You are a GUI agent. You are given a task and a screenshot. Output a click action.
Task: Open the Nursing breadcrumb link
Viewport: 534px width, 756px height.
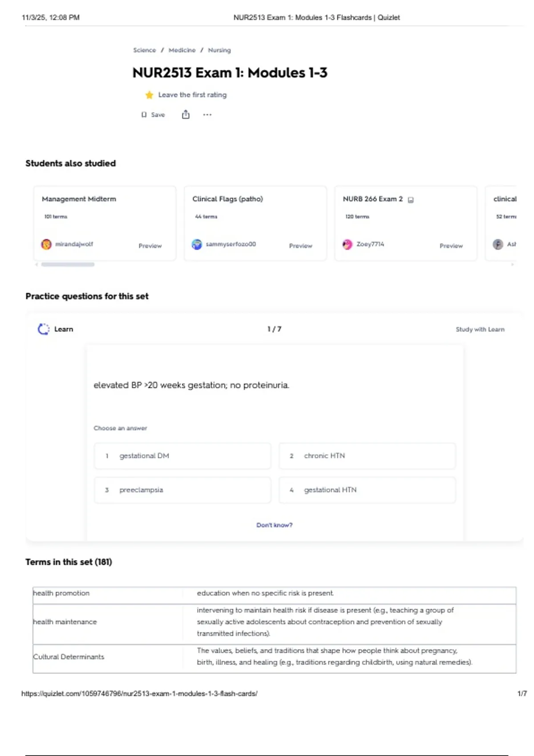coord(219,50)
